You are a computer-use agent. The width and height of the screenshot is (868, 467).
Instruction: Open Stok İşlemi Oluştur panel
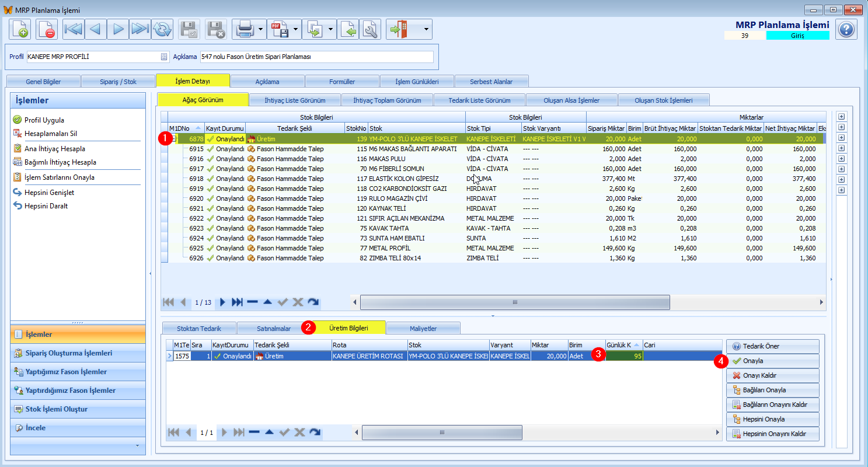[x=78, y=409]
